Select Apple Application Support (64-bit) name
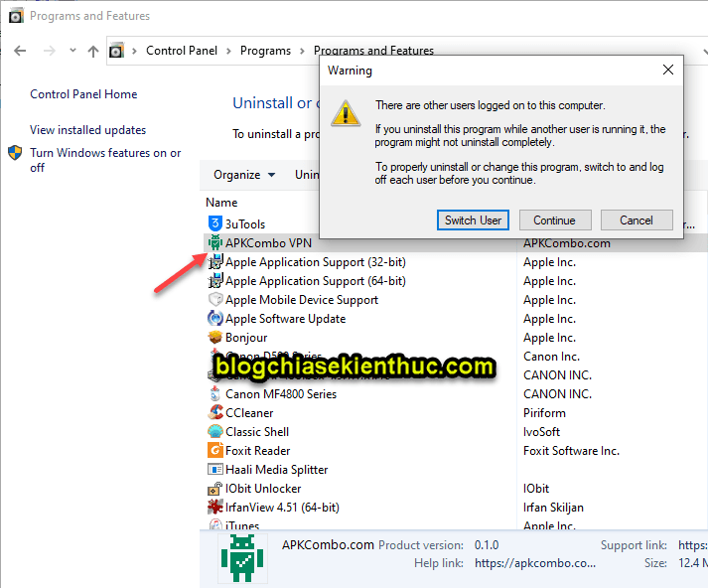 pos(316,281)
